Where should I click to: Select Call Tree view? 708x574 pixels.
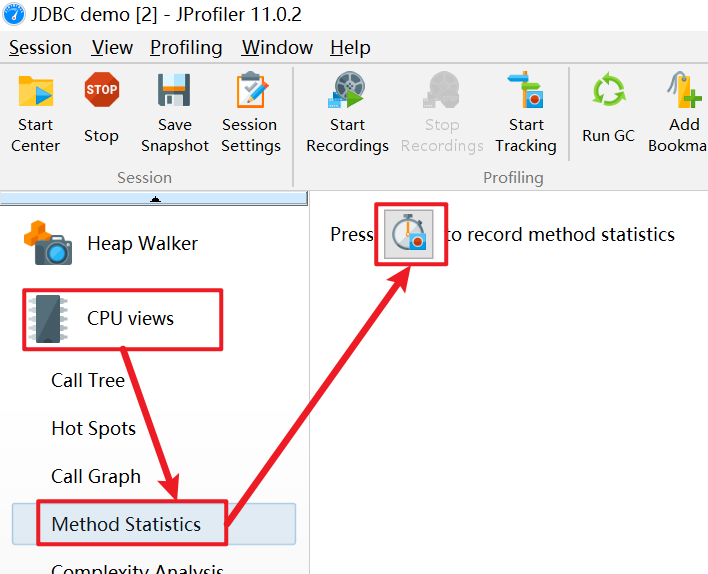tap(88, 380)
